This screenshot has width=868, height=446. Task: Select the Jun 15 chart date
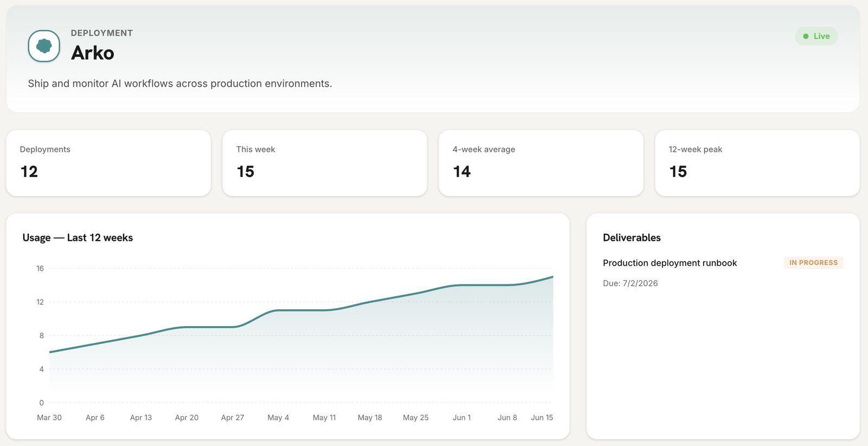tap(542, 418)
